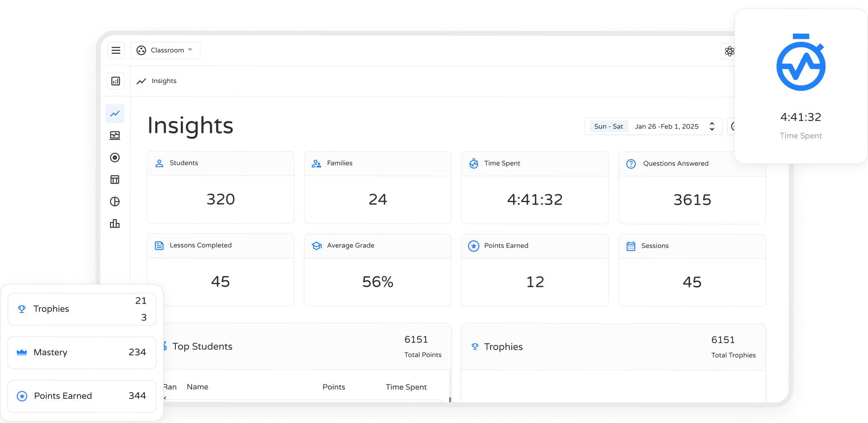Open the leaderboard bar chart sidebar icon
The height and width of the screenshot is (423, 868).
click(115, 224)
